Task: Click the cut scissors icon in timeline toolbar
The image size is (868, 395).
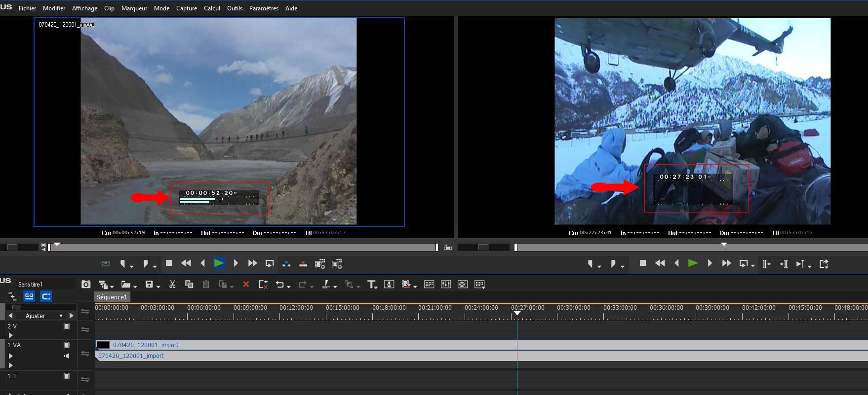Action: (172, 285)
